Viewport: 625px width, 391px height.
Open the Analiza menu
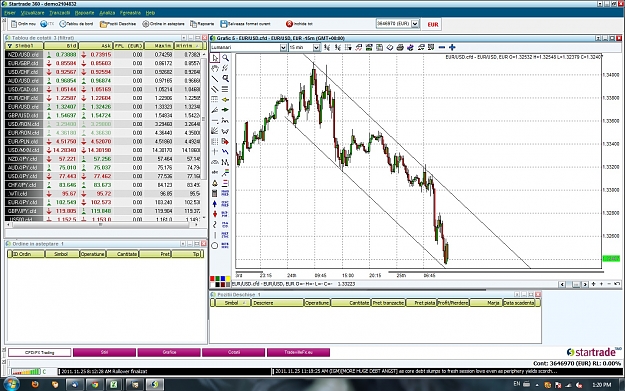click(107, 13)
